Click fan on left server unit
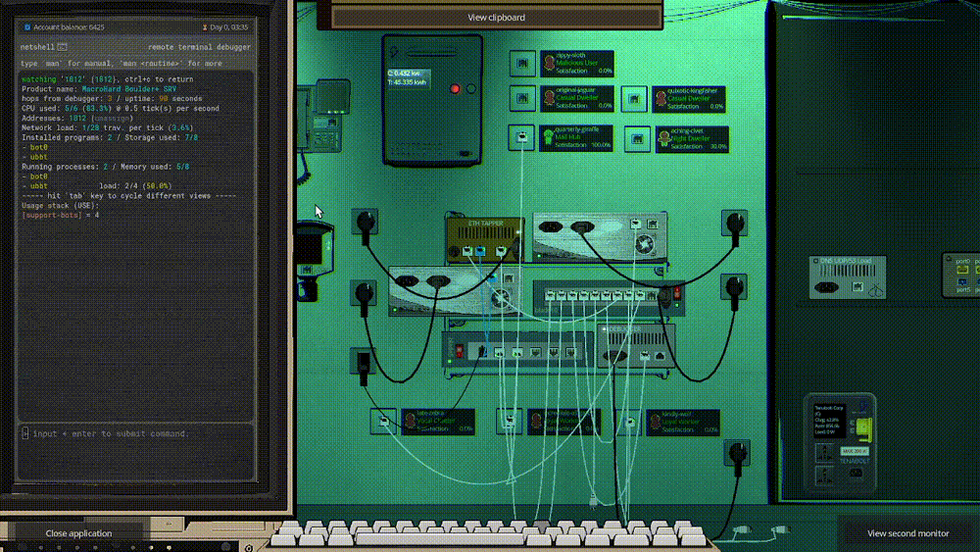 click(x=500, y=299)
